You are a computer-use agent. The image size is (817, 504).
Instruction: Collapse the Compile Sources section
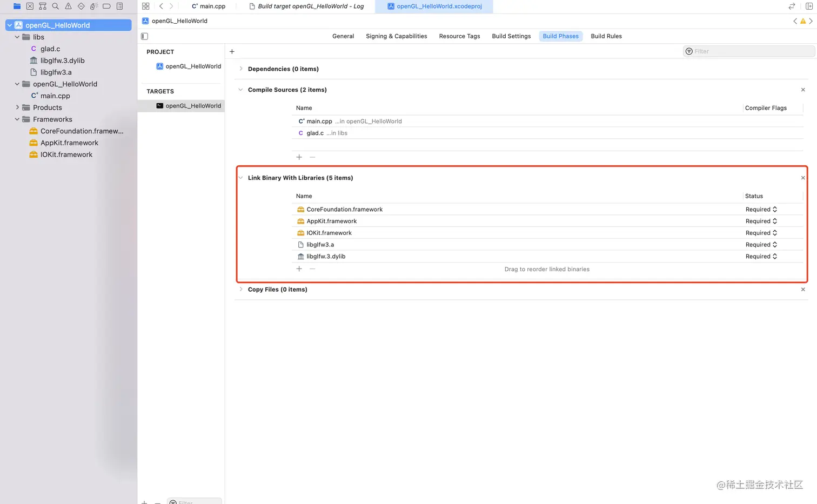(x=241, y=90)
